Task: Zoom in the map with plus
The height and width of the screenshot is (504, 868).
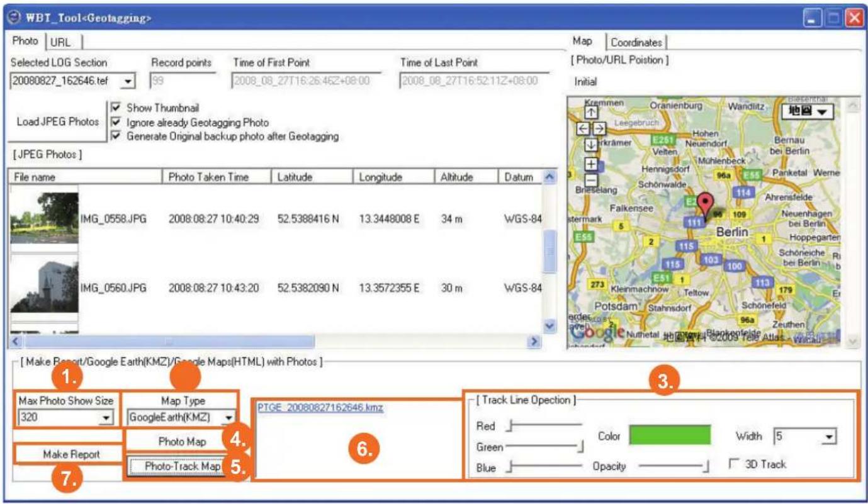Action: [x=591, y=164]
